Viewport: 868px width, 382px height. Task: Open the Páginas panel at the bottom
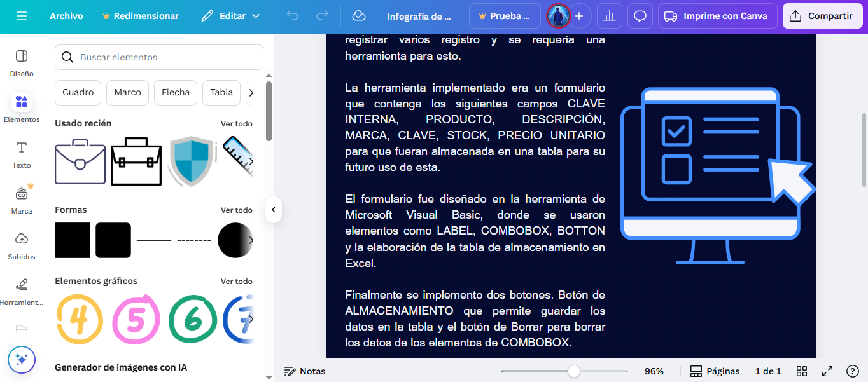(715, 371)
